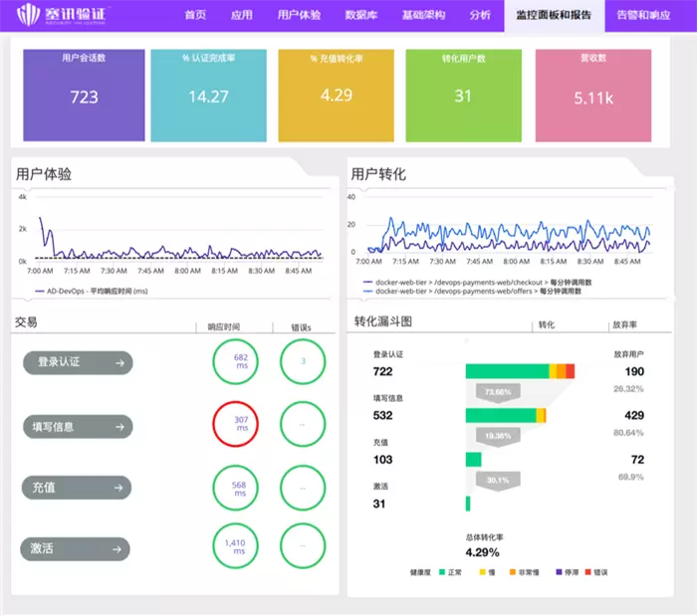The image size is (697, 616).
Task: Open the 充值 transaction button
Action: 77,488
